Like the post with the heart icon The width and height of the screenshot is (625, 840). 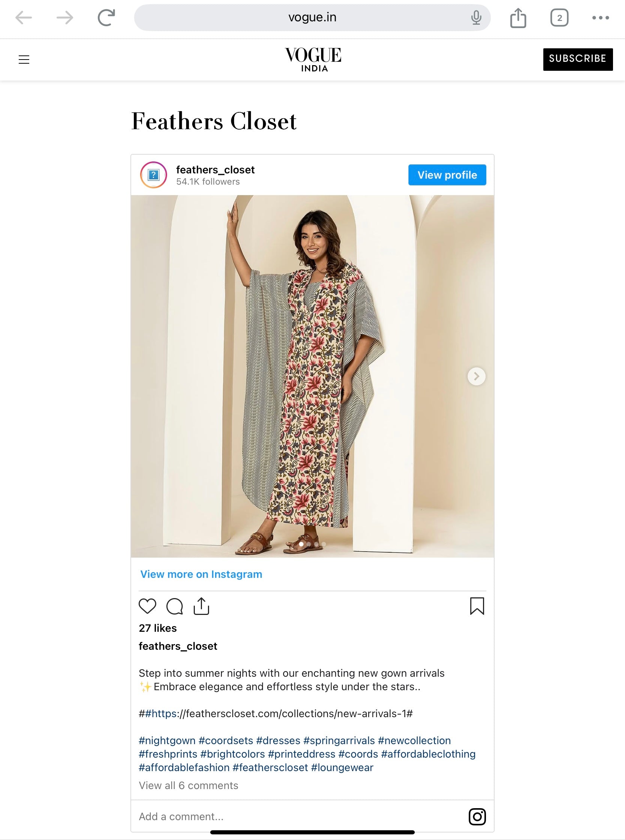pos(147,606)
